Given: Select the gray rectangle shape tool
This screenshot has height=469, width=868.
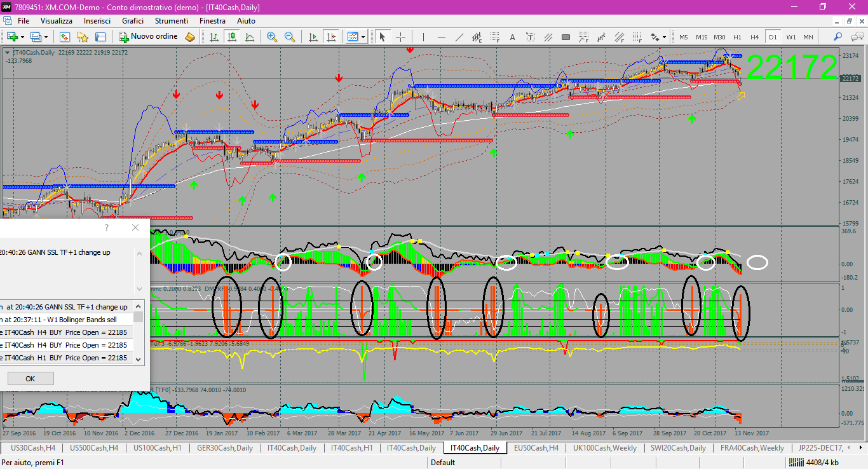Looking at the screenshot, I should coord(566,37).
